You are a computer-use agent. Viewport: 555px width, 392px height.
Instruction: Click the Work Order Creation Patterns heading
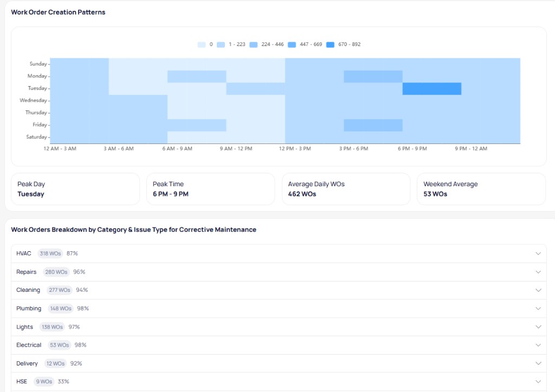tap(58, 12)
